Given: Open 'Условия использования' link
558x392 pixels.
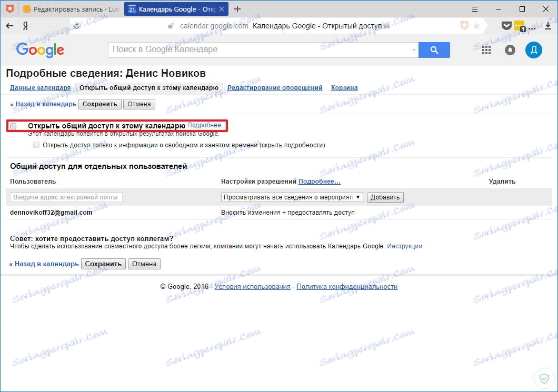Looking at the screenshot, I should [x=252, y=287].
